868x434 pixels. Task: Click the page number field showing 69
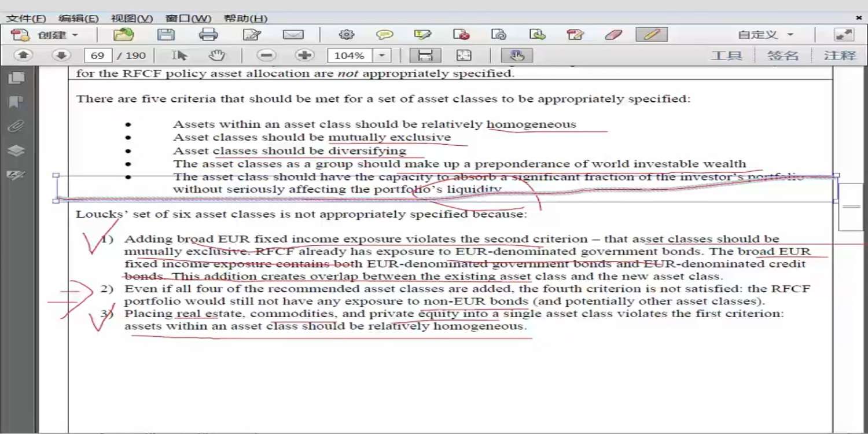click(98, 56)
